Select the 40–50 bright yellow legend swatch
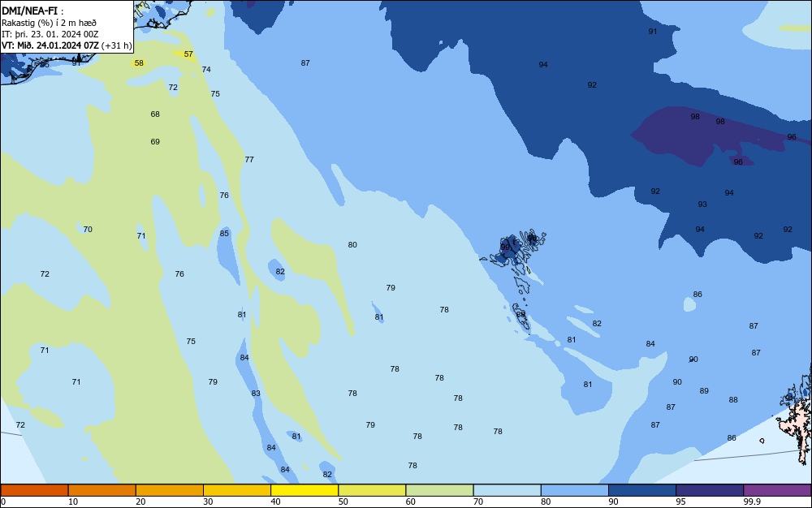 pyautogui.click(x=304, y=490)
